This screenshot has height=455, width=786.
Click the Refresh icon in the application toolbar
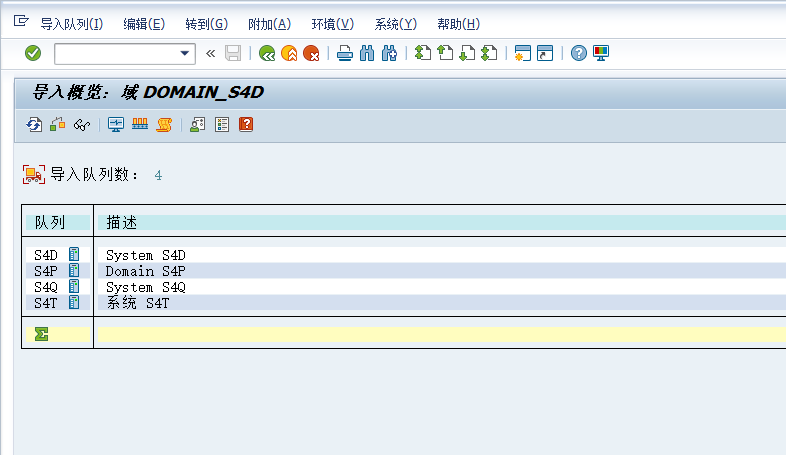coord(34,124)
